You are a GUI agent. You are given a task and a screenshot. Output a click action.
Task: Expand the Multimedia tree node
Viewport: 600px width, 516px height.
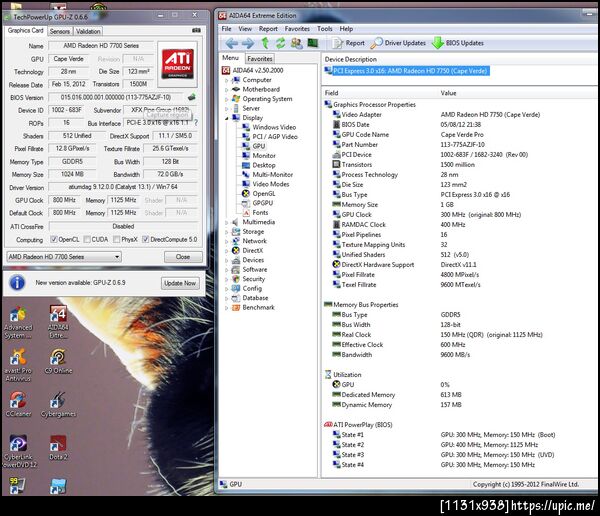227,222
